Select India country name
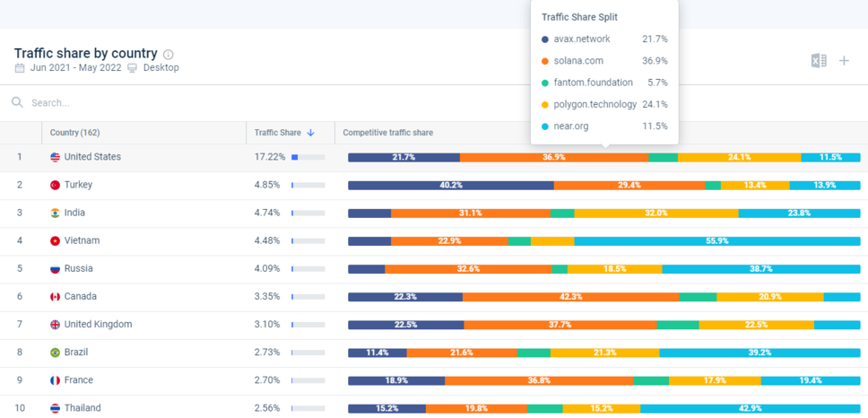This screenshot has width=868, height=418. tap(74, 213)
